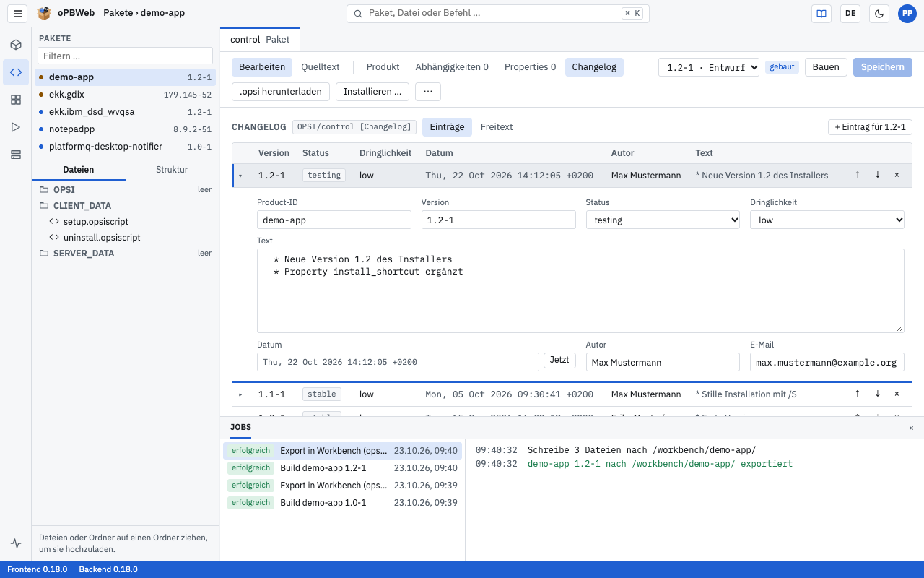Open the server stack sidebar icon
The width and height of the screenshot is (924, 578).
pos(16,155)
